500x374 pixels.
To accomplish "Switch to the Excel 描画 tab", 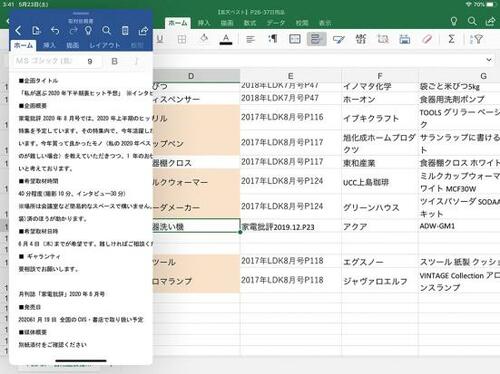I will tap(227, 23).
